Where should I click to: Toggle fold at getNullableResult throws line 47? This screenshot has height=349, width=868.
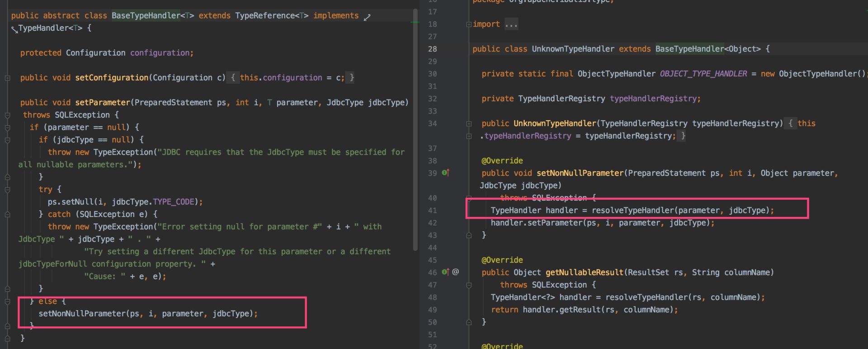tap(469, 285)
